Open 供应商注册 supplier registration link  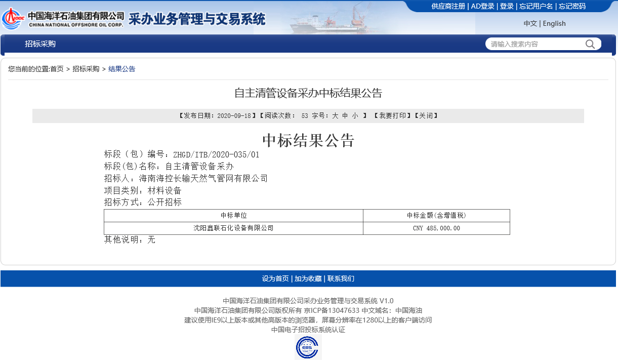448,6
